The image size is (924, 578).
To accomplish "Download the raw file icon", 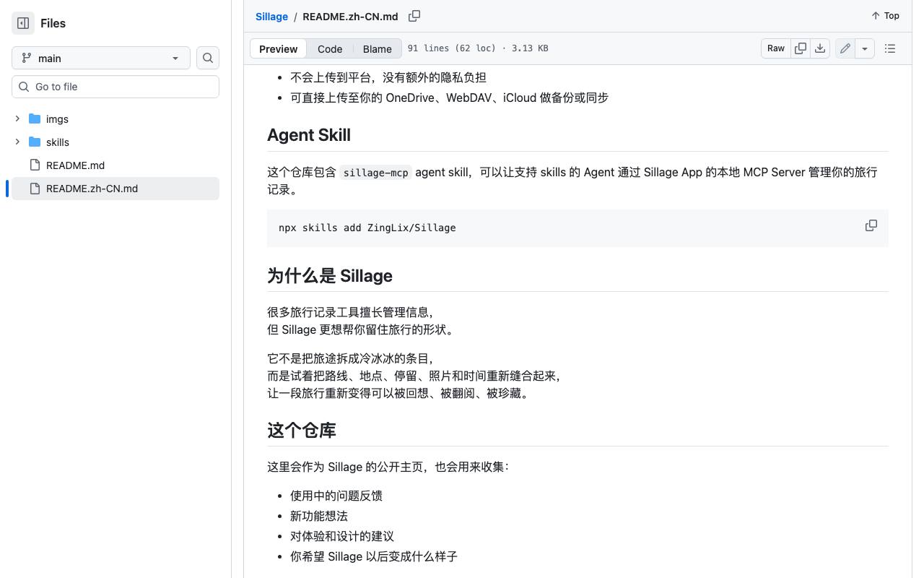I will pyautogui.click(x=820, y=48).
